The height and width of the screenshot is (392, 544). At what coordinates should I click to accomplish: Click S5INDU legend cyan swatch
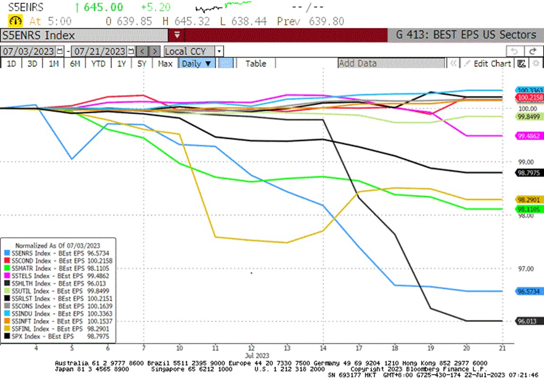(7, 314)
